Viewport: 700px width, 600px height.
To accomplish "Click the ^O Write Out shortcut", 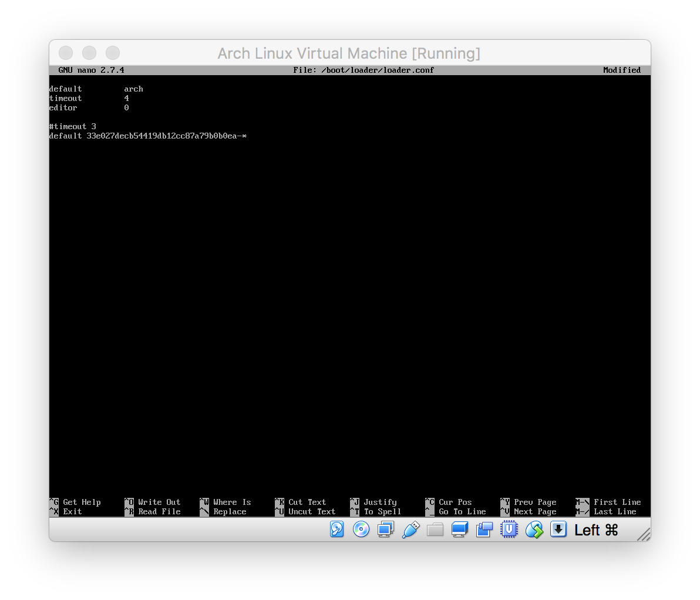I will pyautogui.click(x=152, y=502).
